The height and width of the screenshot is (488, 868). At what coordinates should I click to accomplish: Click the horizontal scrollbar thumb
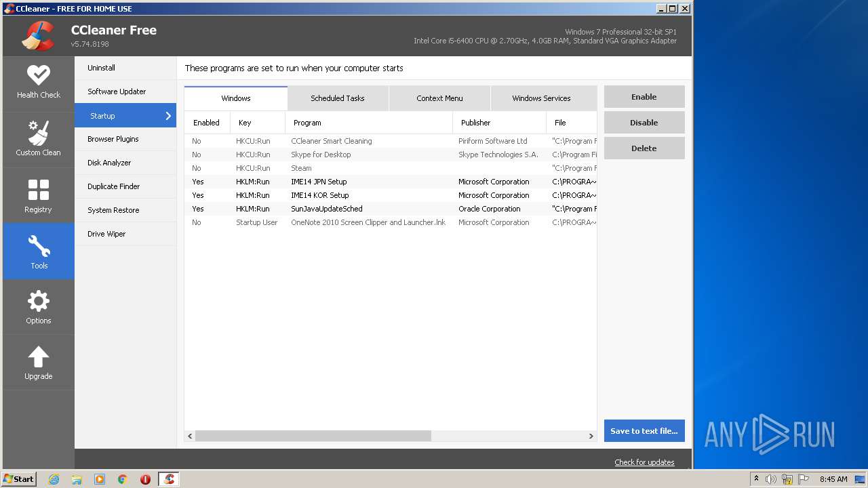pyautogui.click(x=313, y=436)
